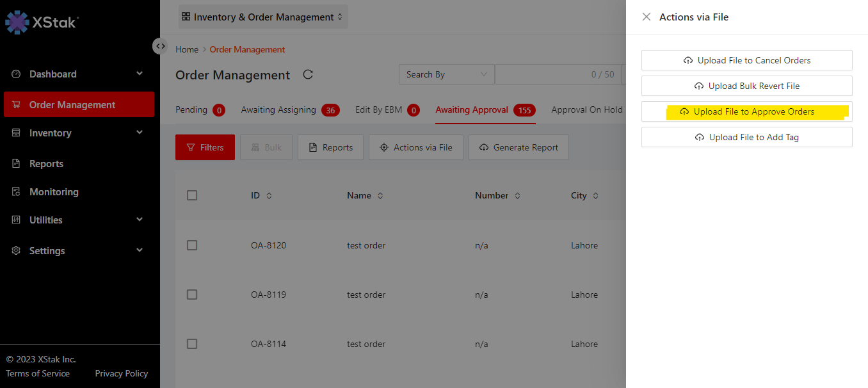
Task: Click the refresh icon beside Order Management title
Action: 308,74
